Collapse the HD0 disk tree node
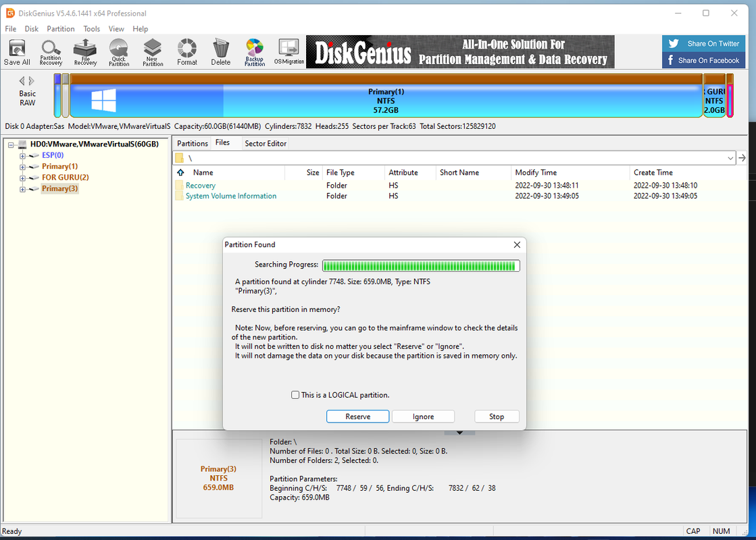756x540 pixels. [x=11, y=144]
